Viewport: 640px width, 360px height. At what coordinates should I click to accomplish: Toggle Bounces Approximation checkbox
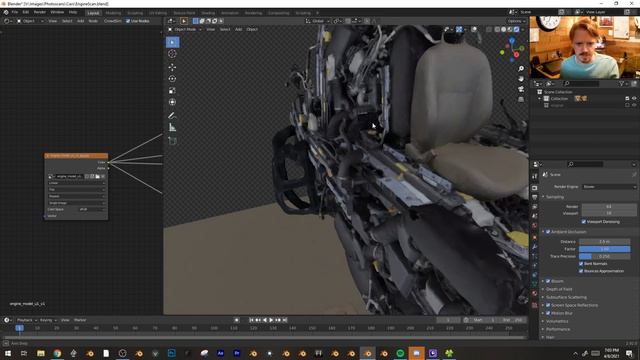click(581, 271)
